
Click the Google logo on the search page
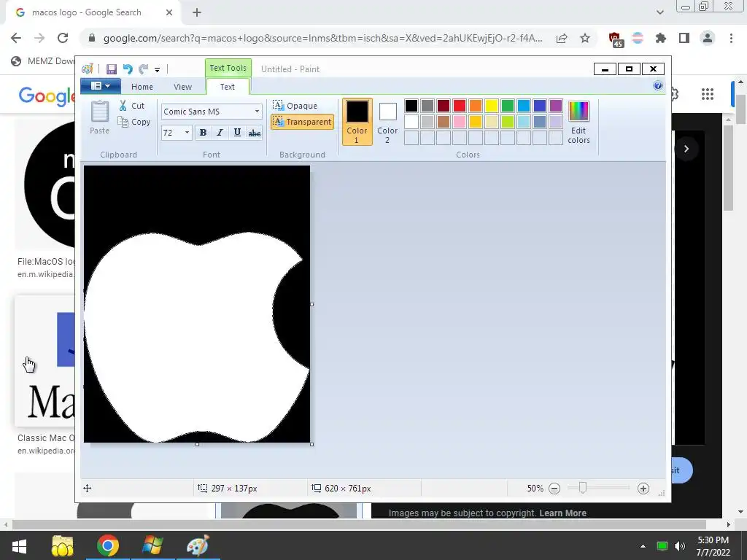pyautogui.click(x=46, y=96)
